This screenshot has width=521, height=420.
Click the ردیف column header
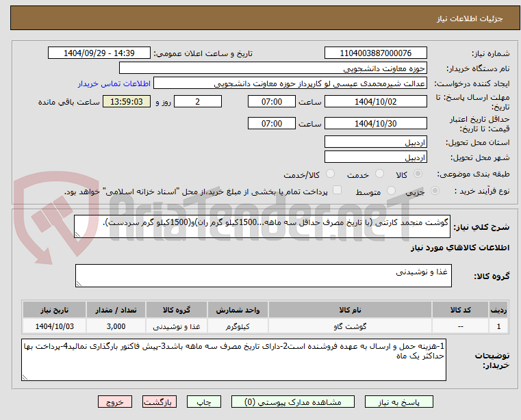498,310
